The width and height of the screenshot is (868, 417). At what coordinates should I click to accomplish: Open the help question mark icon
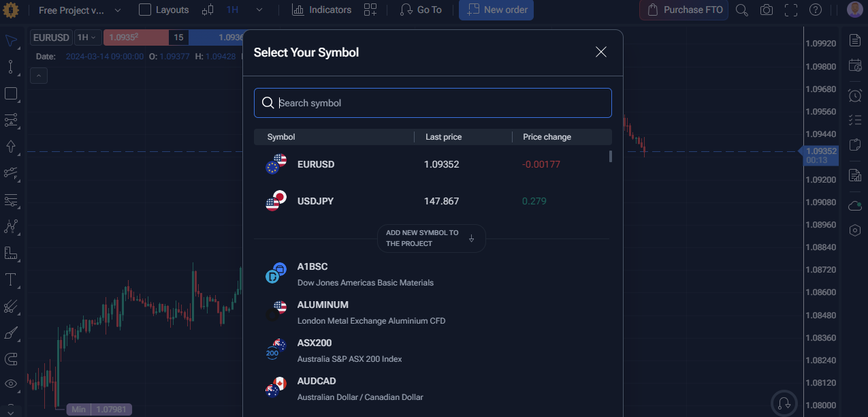(816, 10)
